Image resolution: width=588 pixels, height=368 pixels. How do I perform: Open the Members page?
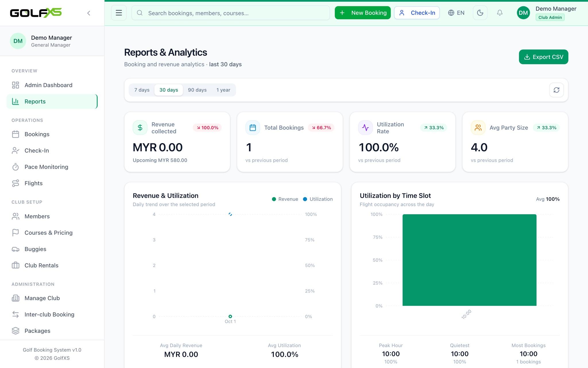tap(52, 216)
